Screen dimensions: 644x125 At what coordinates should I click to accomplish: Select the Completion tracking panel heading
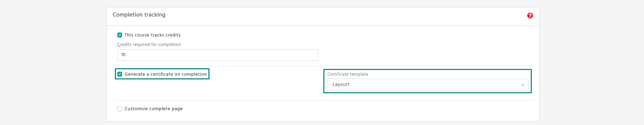click(139, 15)
